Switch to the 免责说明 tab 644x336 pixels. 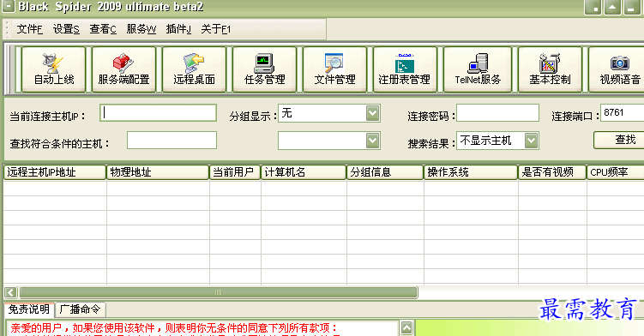tap(29, 309)
